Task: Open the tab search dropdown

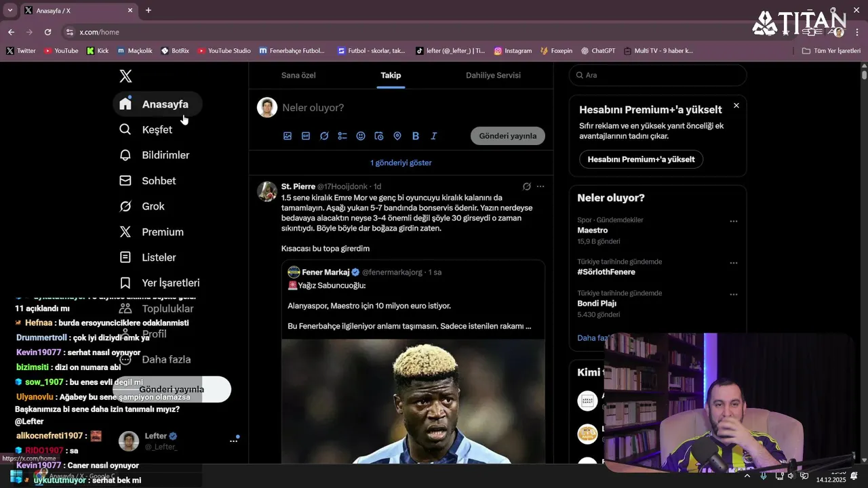Action: 9,10
